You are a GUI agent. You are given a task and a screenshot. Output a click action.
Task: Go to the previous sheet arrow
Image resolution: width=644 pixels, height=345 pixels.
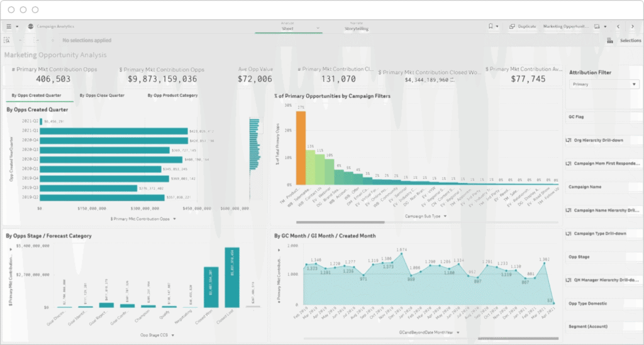[x=618, y=26]
